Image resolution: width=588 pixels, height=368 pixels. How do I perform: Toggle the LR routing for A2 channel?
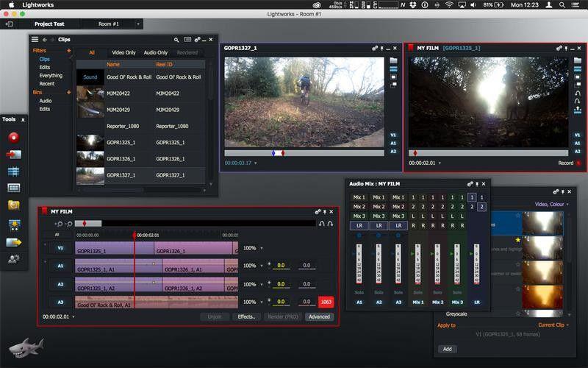379,226
